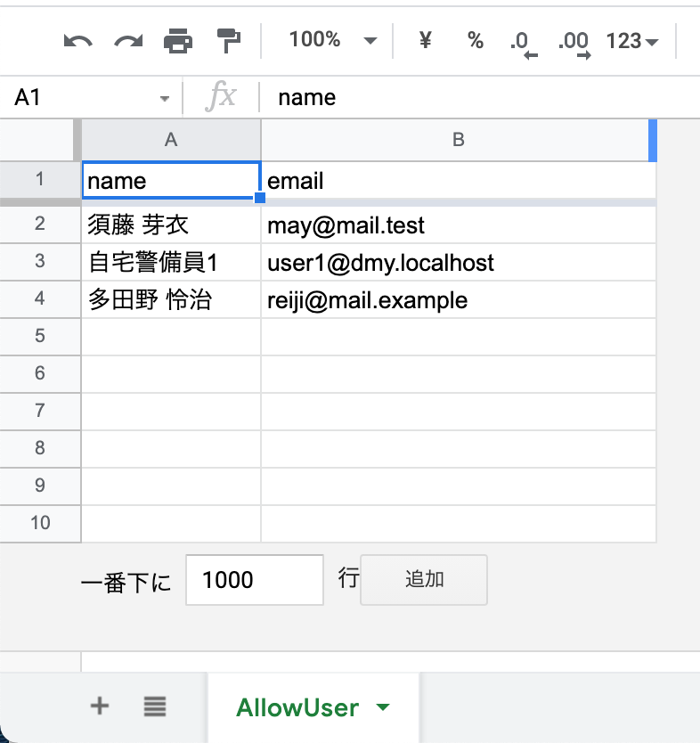Screen dimensions: 700x743
Task: Click the Print icon
Action: click(x=178, y=41)
